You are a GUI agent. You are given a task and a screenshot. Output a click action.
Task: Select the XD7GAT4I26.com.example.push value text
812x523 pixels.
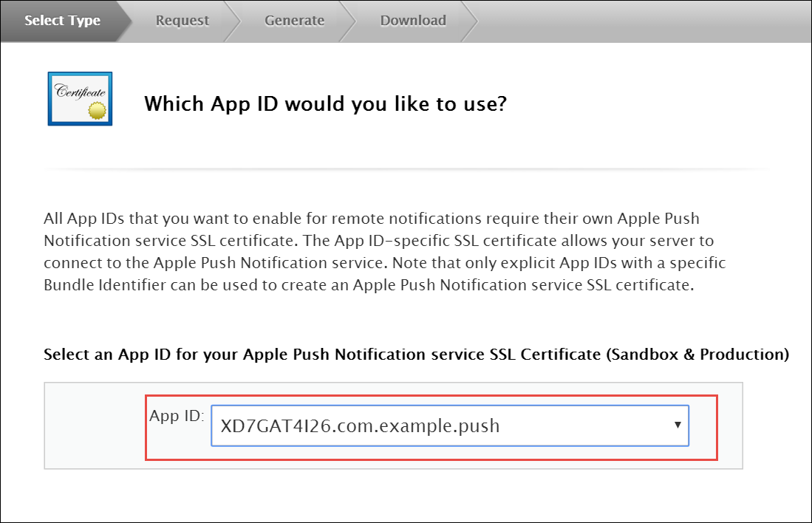tap(360, 426)
